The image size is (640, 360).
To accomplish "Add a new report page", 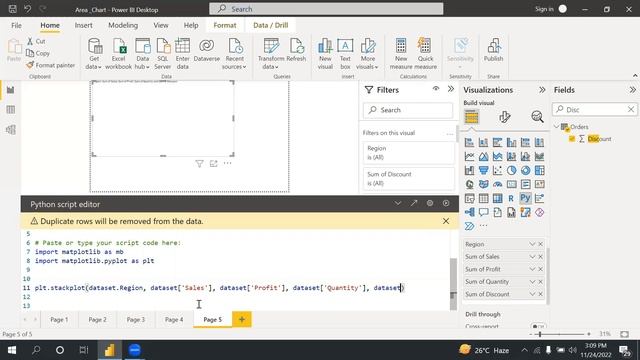I will (242, 319).
